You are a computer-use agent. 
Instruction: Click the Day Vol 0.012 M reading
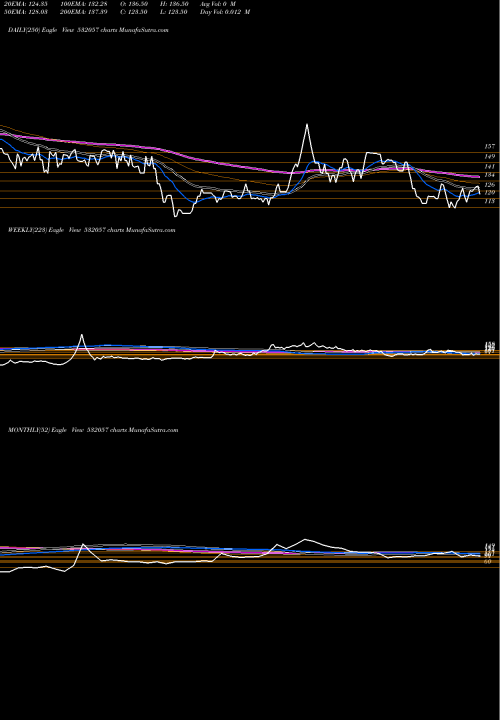click(x=225, y=12)
